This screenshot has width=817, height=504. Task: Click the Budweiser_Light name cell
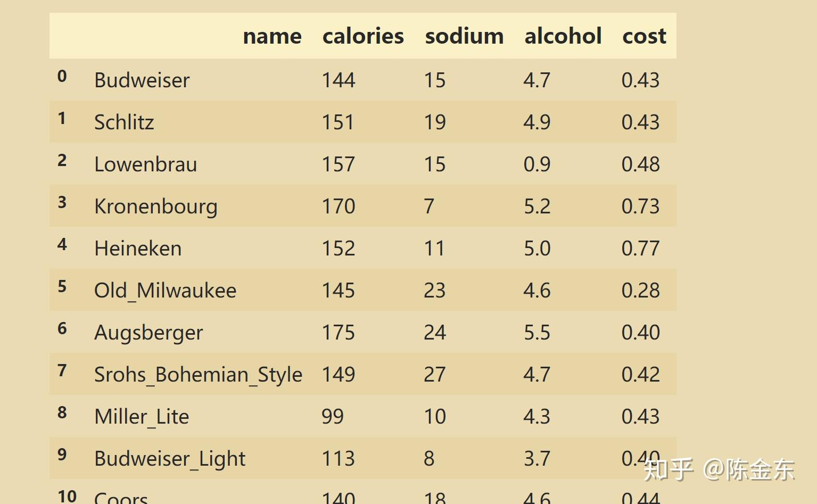coord(170,459)
